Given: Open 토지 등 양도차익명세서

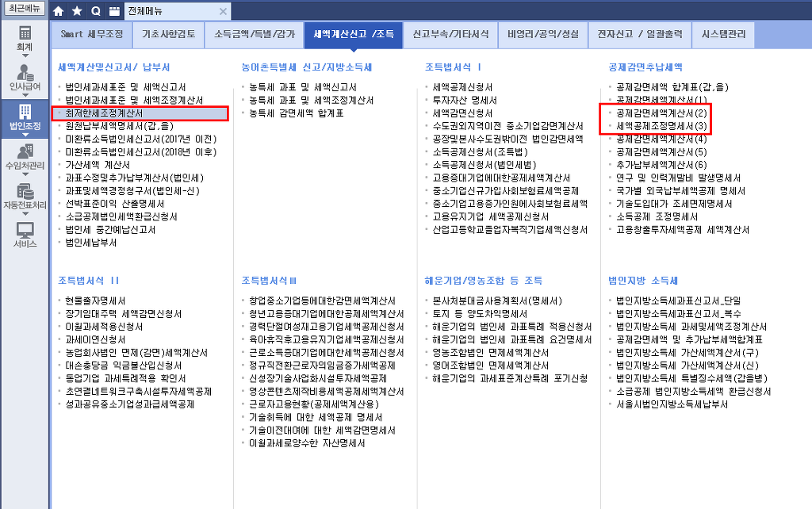Looking at the screenshot, I should click(x=480, y=314).
